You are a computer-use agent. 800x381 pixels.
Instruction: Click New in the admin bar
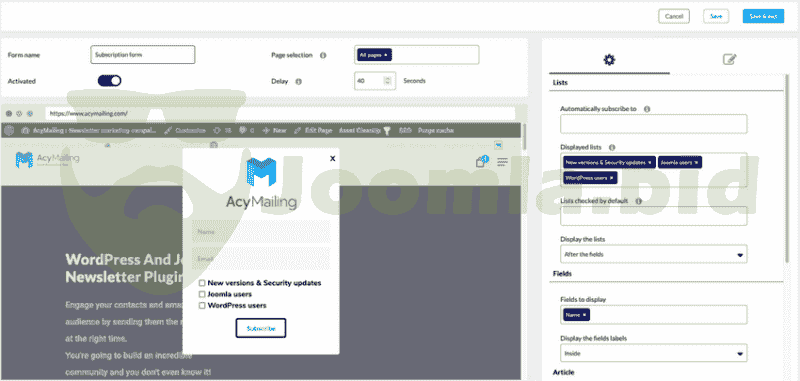274,131
